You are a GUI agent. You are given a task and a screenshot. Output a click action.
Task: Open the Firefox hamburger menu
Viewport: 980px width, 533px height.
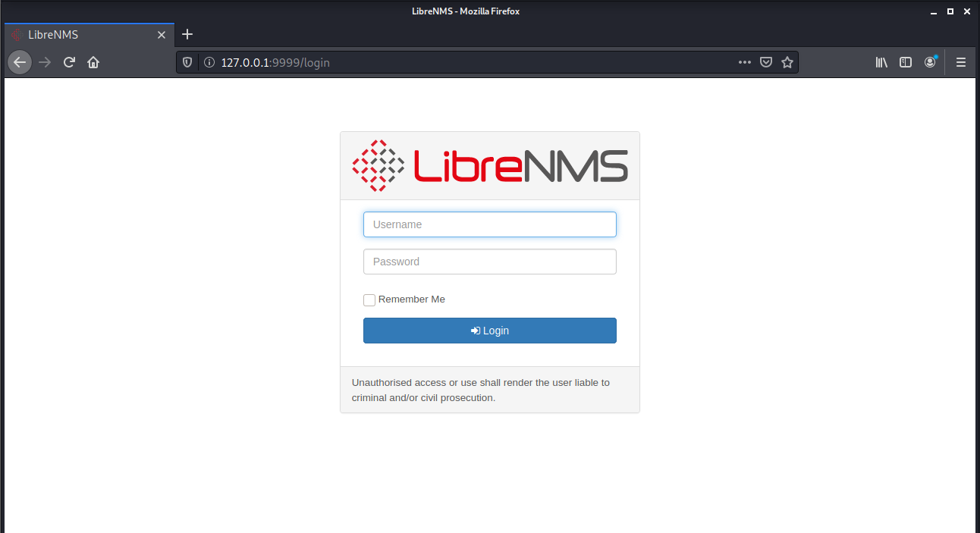pos(961,62)
